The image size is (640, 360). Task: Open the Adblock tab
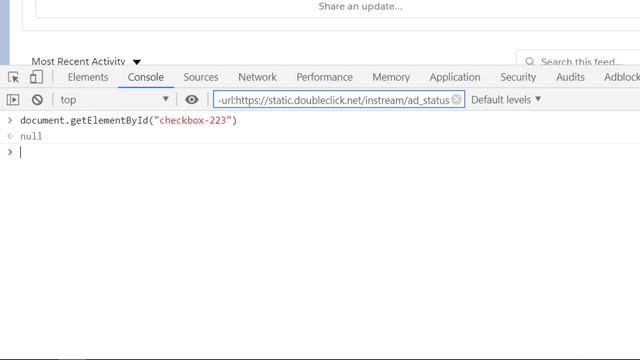[x=622, y=77]
